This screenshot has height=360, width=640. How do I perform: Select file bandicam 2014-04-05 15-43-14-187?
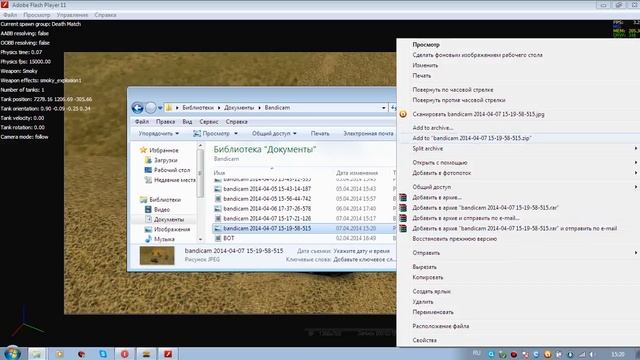click(267, 189)
